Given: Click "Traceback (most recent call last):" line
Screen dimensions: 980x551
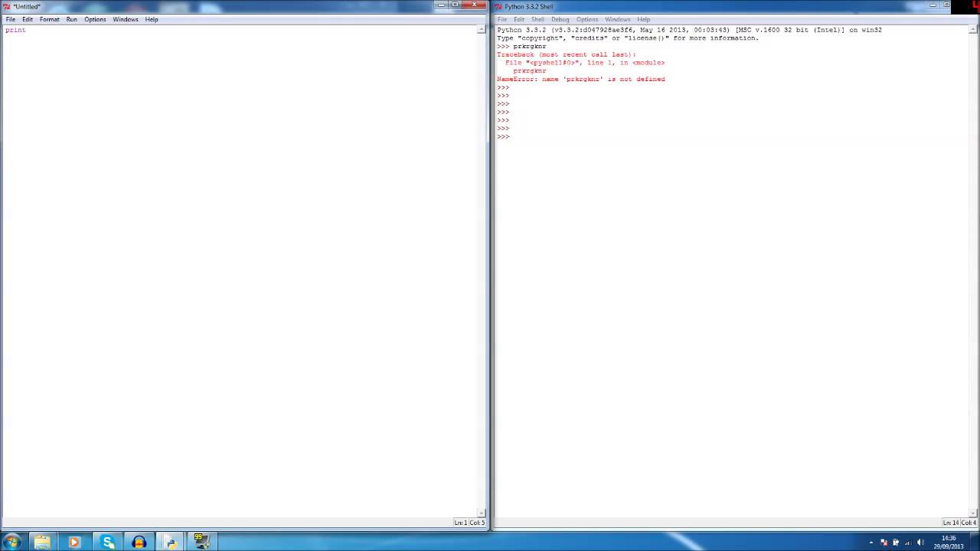Looking at the screenshot, I should 567,54.
